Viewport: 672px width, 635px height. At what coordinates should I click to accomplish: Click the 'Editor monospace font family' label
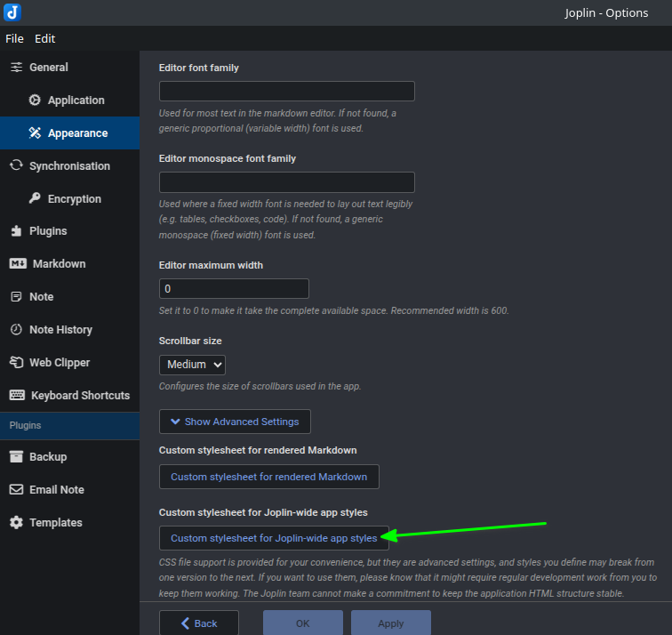228,158
